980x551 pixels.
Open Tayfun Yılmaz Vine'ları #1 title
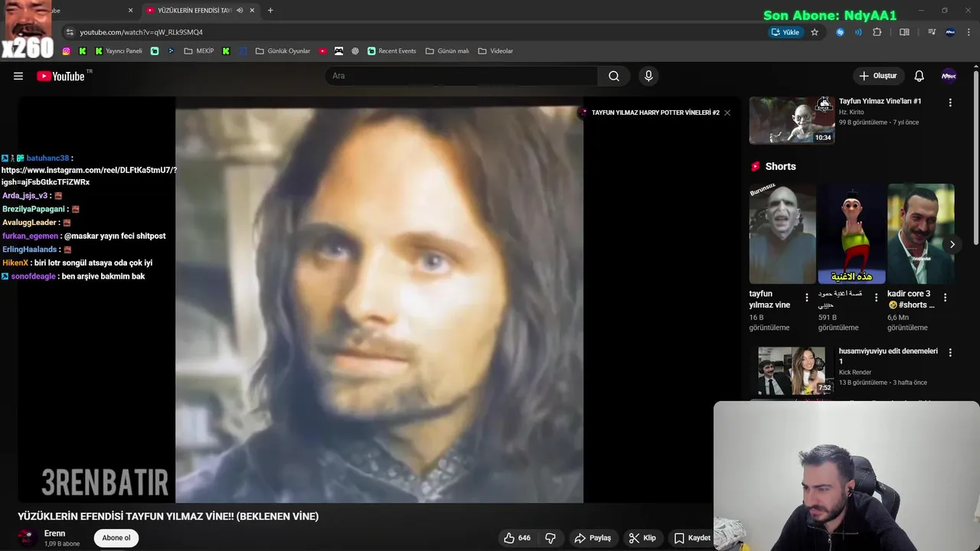[880, 101]
